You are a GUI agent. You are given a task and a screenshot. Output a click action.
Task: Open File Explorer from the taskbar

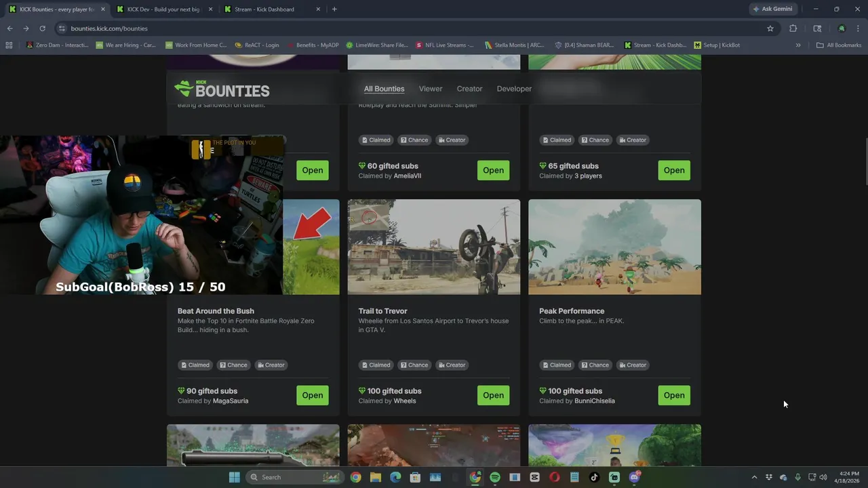(x=375, y=477)
